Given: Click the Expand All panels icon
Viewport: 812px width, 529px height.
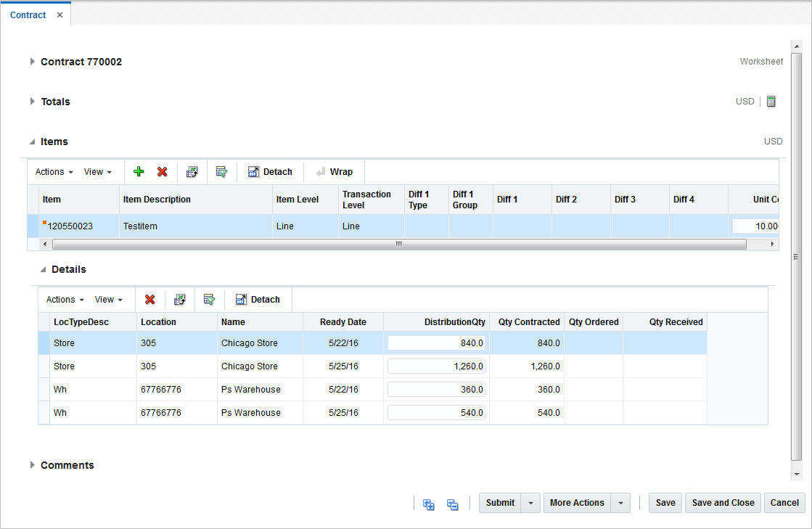Looking at the screenshot, I should pyautogui.click(x=429, y=504).
